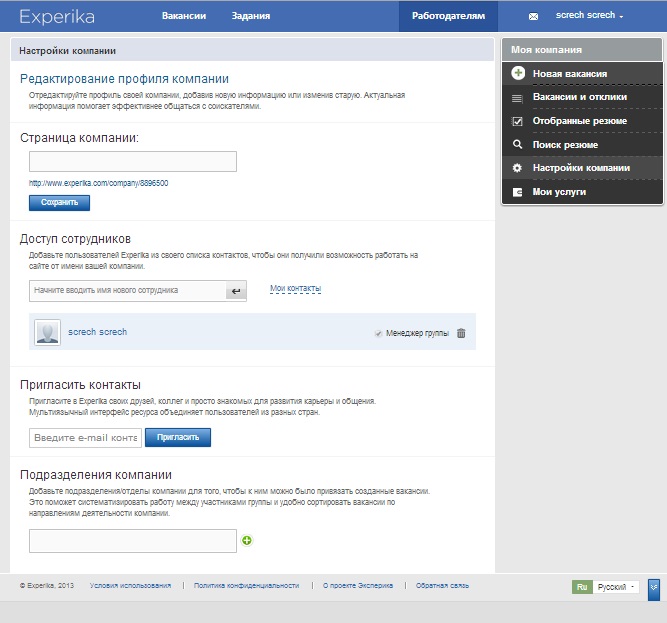This screenshot has height=623, width=667.
Task: Go to Вакансии in the top menu
Action: pos(183,16)
